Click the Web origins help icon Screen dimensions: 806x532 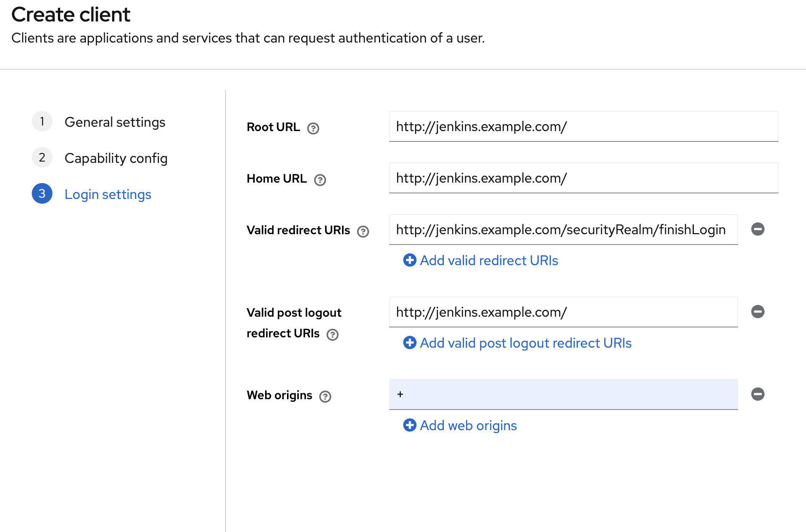(x=325, y=397)
